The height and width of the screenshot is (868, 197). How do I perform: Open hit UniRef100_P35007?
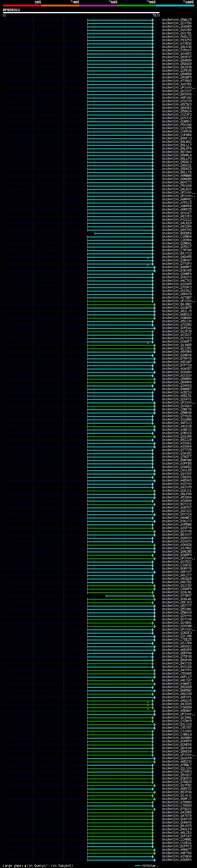coord(177,50)
